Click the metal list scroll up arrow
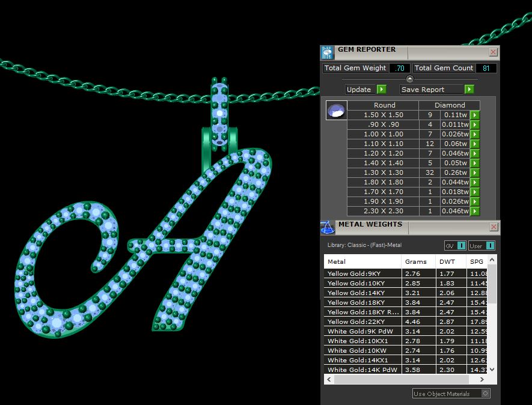The image size is (532, 405). tap(492, 260)
